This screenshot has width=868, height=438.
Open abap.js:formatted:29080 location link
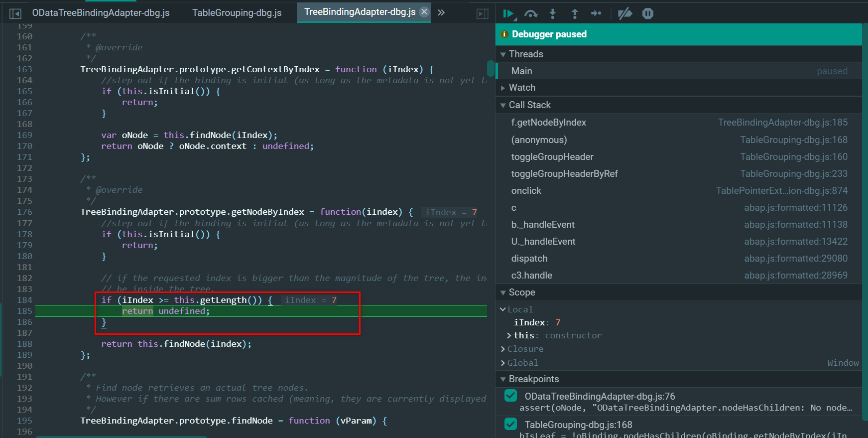pos(796,259)
